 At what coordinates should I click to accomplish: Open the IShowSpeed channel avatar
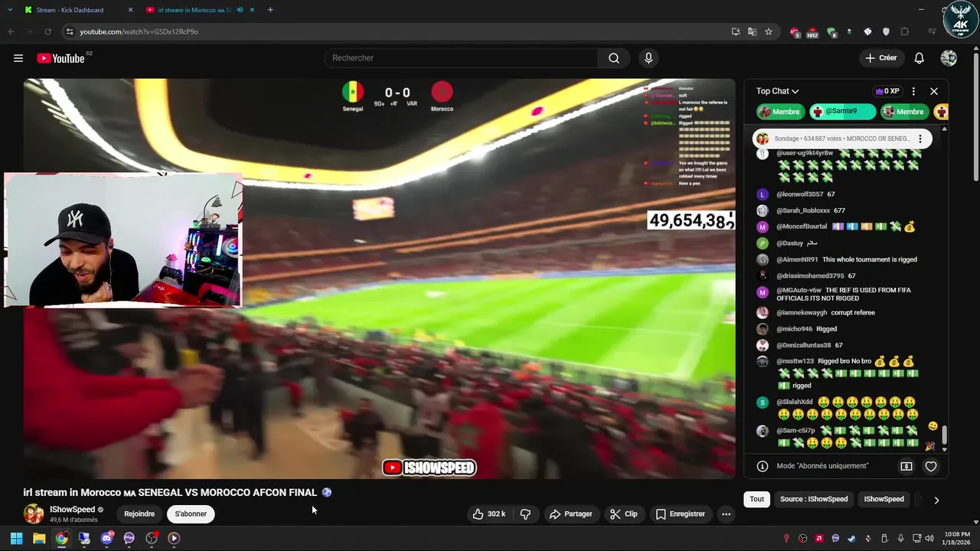(x=34, y=514)
